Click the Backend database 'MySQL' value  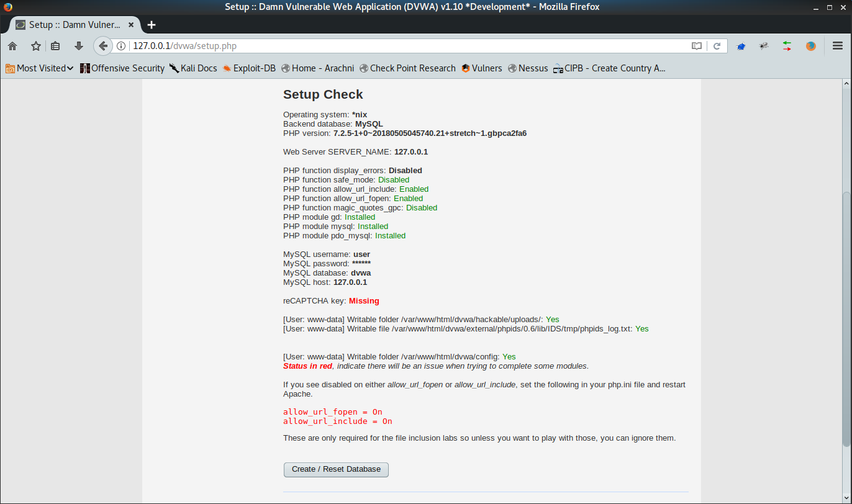click(x=369, y=124)
